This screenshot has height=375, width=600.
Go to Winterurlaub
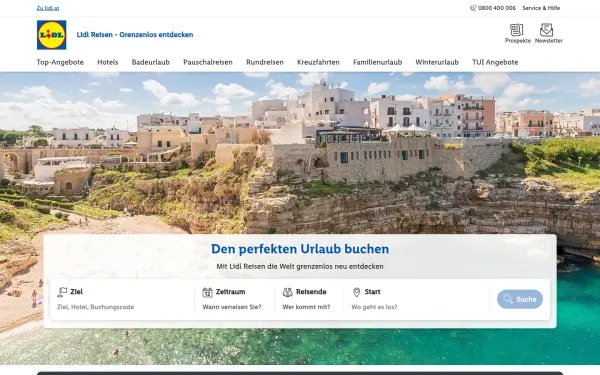pos(437,62)
